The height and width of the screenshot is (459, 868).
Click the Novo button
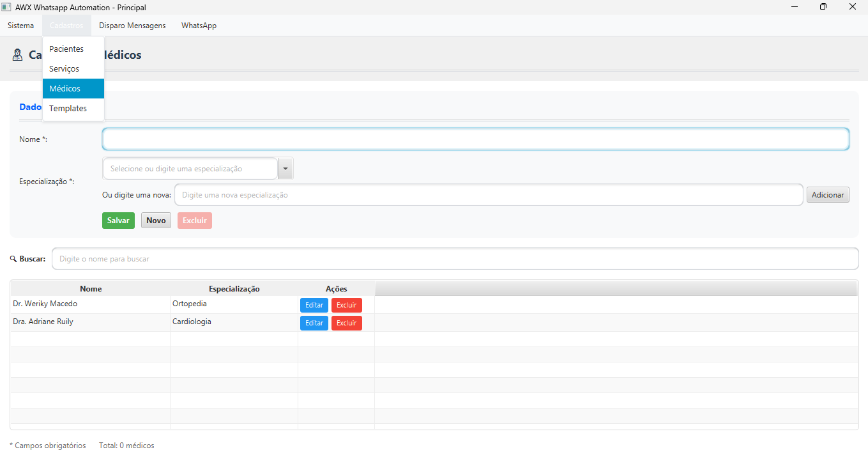(156, 221)
